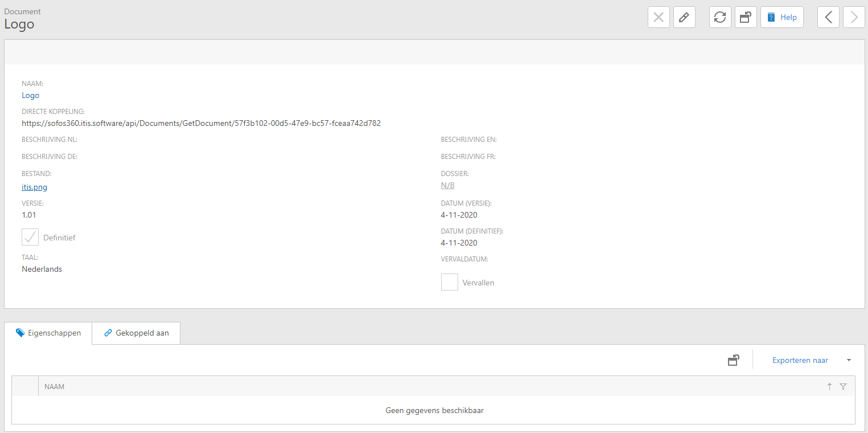Viewport: 868px width, 433px height.
Task: Go to previous document with left chevron
Action: coord(828,17)
